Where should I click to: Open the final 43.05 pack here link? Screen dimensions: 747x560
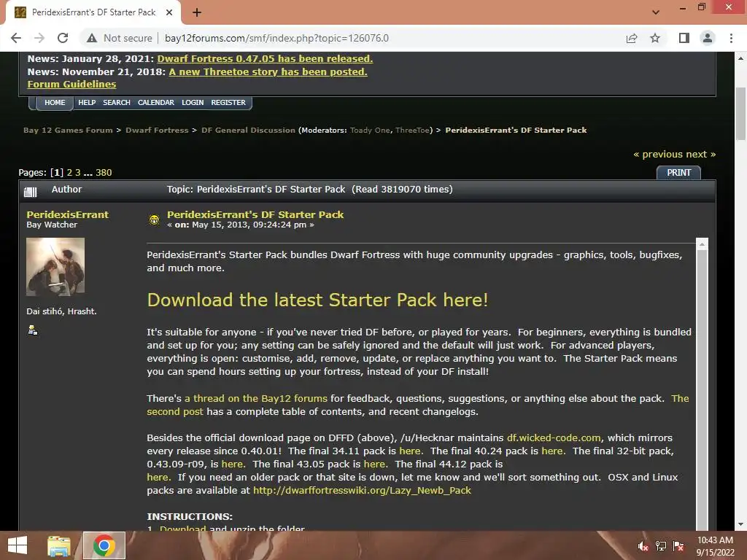pos(375,464)
